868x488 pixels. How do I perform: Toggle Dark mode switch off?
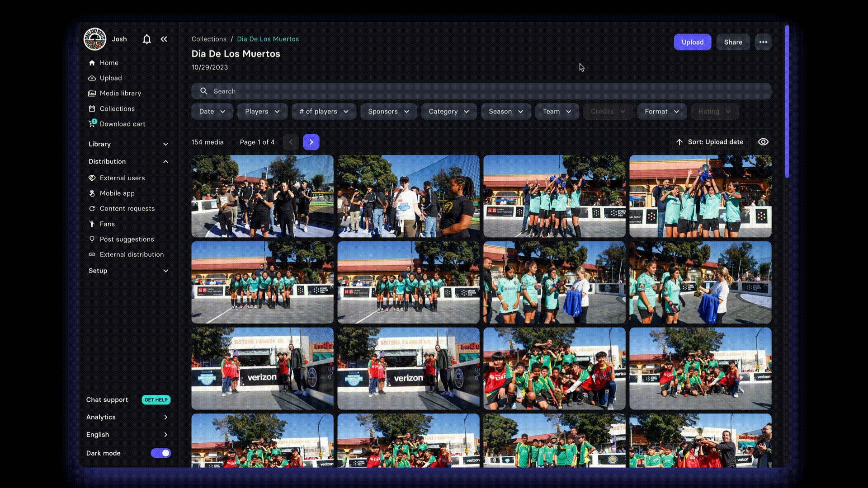click(x=160, y=453)
